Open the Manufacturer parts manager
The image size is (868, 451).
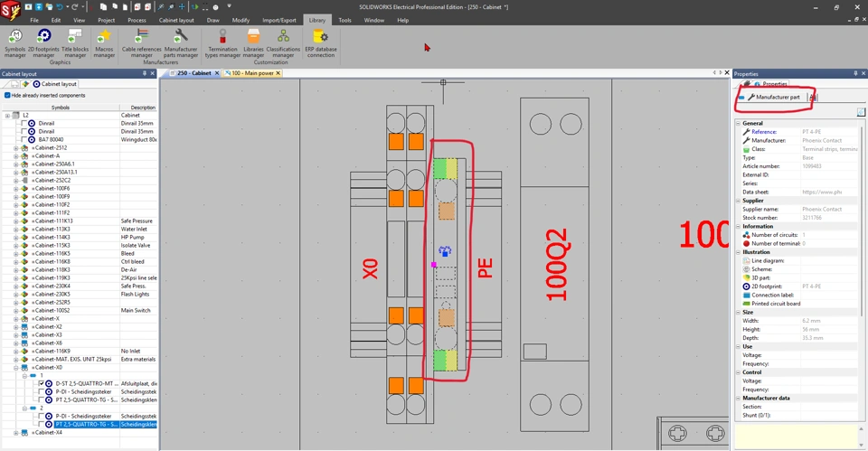click(x=181, y=43)
